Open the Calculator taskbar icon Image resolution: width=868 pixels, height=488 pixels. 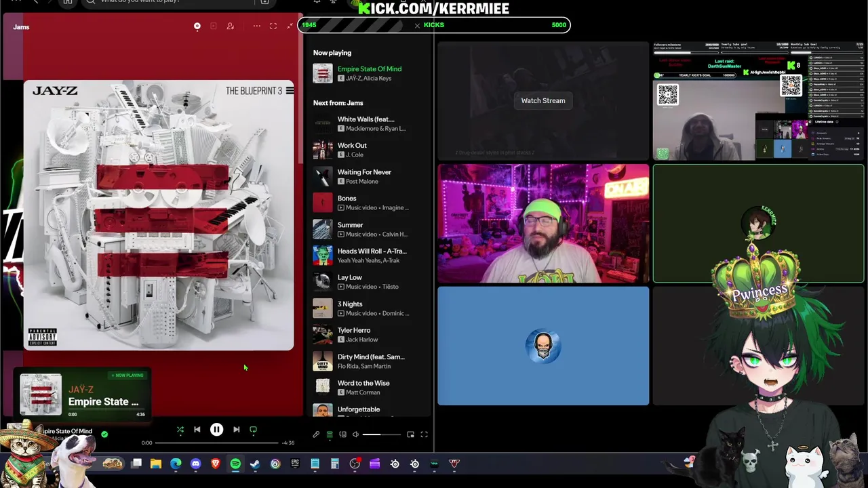tap(334, 464)
